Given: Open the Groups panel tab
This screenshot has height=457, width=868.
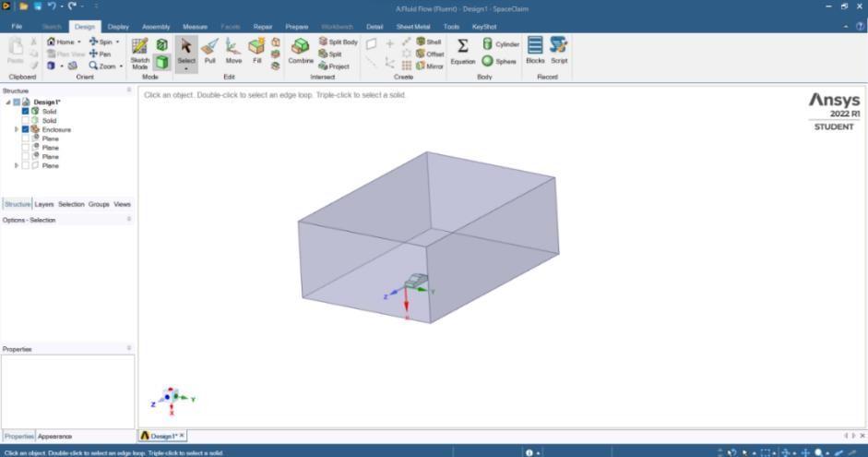Looking at the screenshot, I should tap(99, 204).
